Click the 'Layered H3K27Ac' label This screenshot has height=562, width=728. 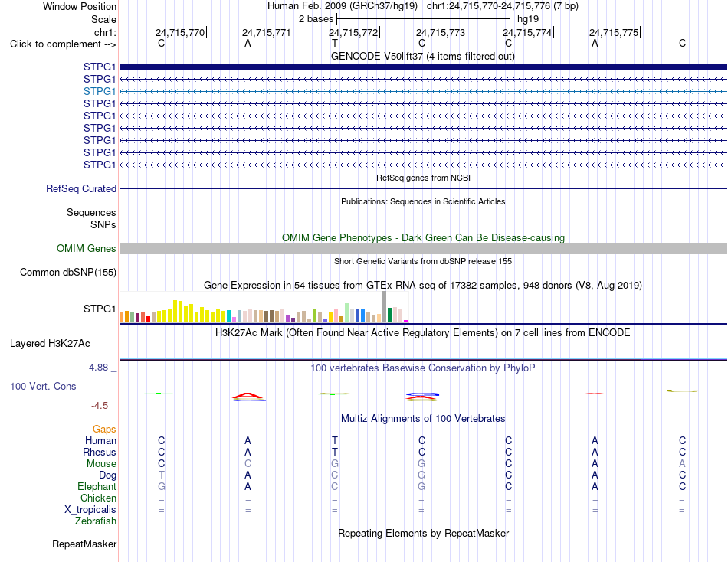50,344
